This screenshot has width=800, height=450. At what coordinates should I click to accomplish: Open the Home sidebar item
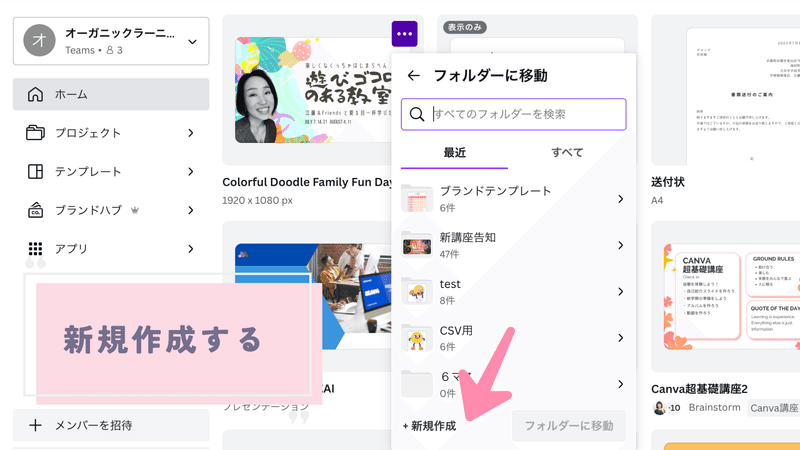(111, 94)
